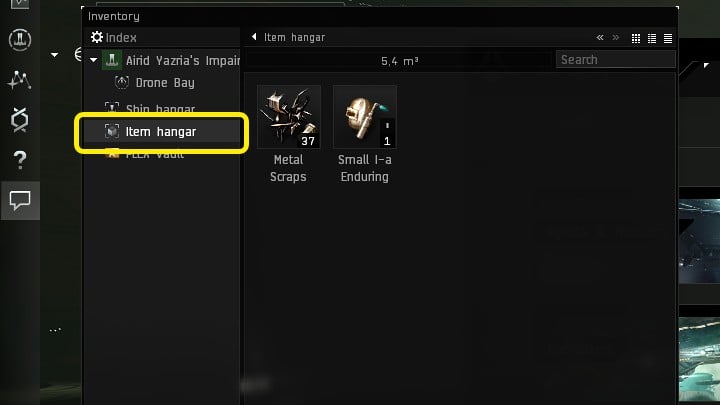Viewport: 720px width, 405px height.
Task: Go forward with double right chevron
Action: pyautogui.click(x=616, y=38)
